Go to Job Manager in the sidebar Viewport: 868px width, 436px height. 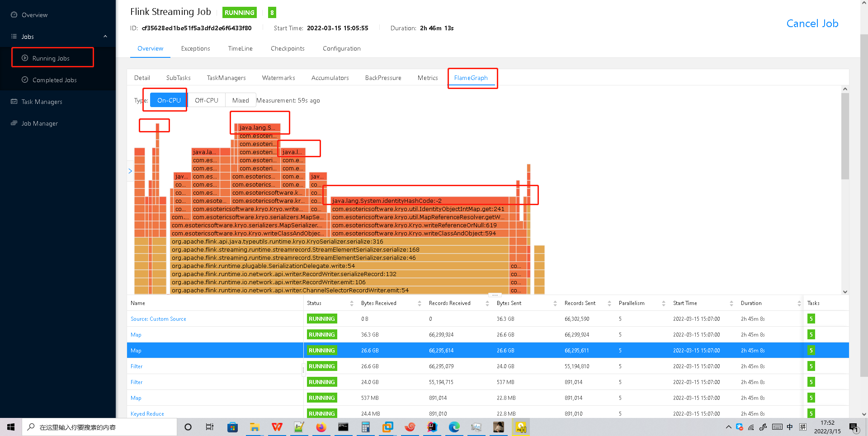click(39, 123)
